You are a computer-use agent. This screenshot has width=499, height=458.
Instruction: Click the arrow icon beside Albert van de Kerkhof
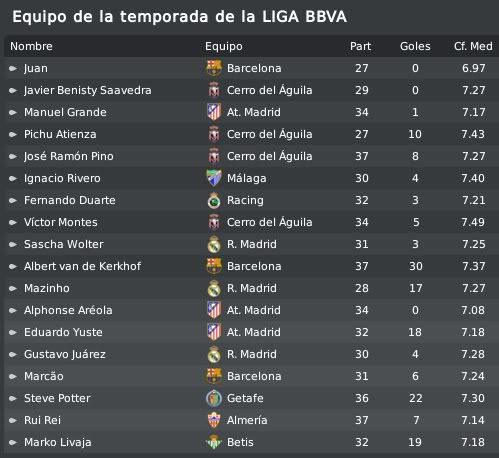coord(13,266)
